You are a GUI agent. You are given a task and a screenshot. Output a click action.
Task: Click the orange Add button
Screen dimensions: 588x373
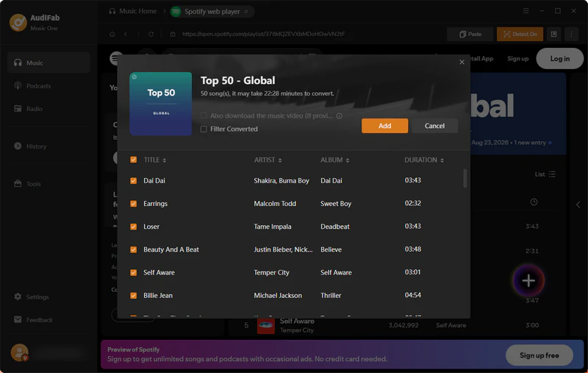click(x=384, y=126)
